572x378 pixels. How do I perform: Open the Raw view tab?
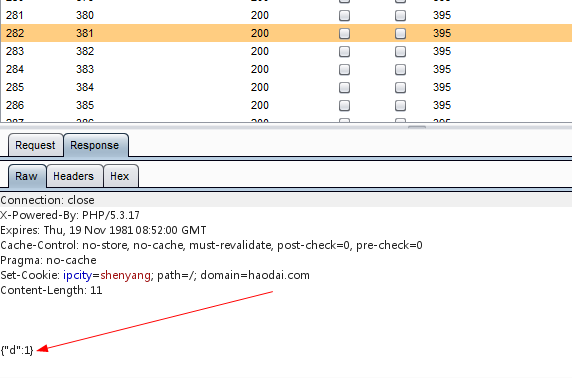pos(27,176)
